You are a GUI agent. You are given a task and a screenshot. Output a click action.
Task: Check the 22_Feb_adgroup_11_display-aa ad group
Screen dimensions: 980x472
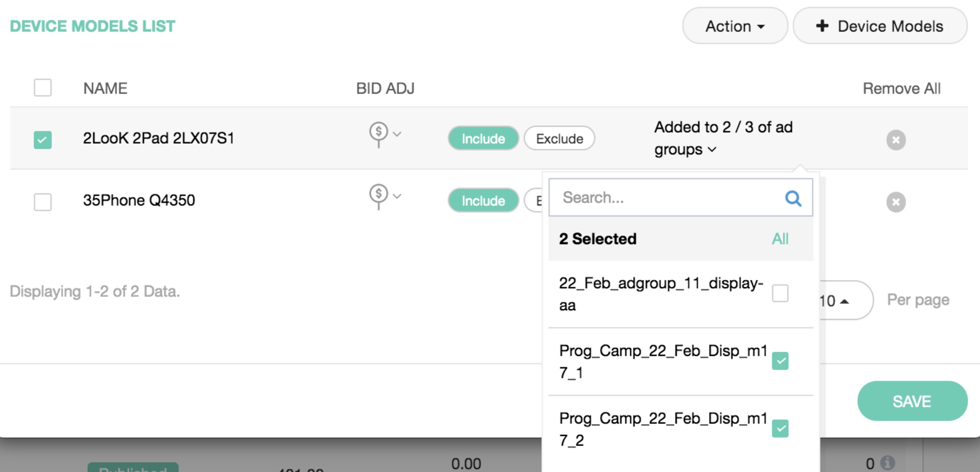[x=780, y=293]
